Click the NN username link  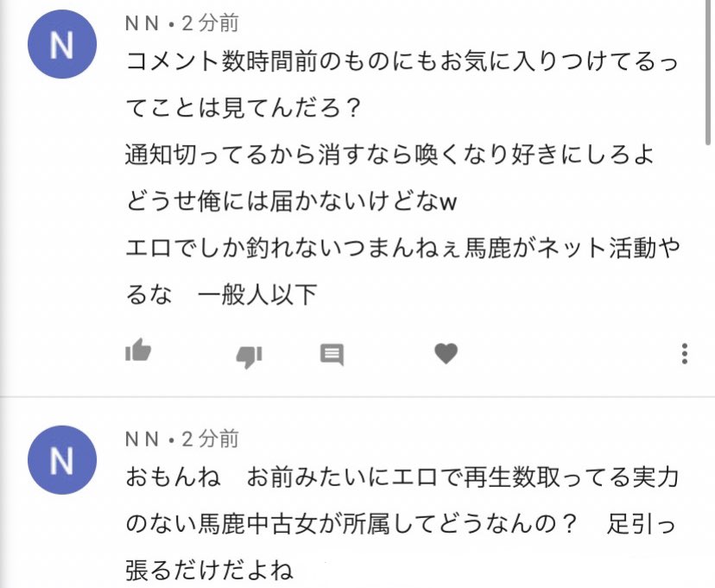(x=140, y=21)
